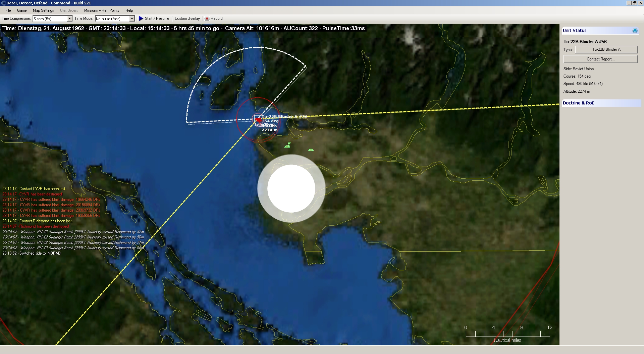Open the Custom Overlay toolbar item
The height and width of the screenshot is (354, 644).
click(x=187, y=18)
